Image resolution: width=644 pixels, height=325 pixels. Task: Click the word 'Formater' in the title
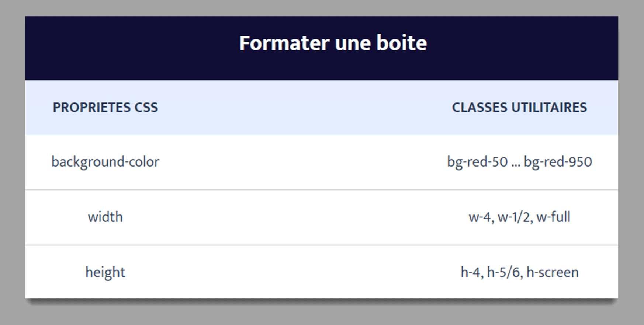coord(284,43)
